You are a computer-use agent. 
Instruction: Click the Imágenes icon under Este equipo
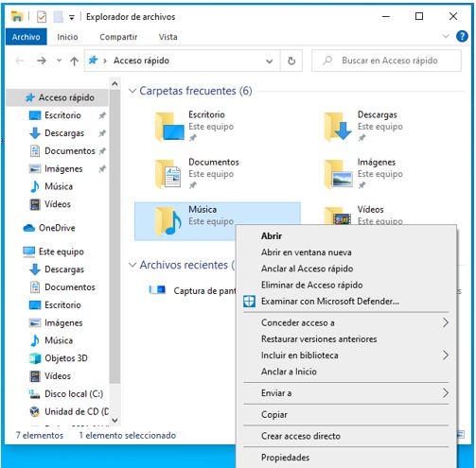click(x=35, y=322)
